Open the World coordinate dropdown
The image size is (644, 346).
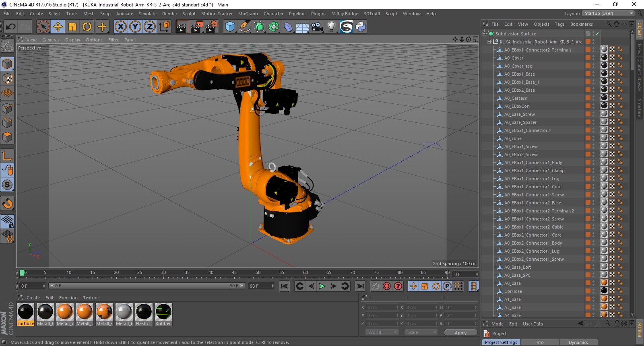click(382, 332)
